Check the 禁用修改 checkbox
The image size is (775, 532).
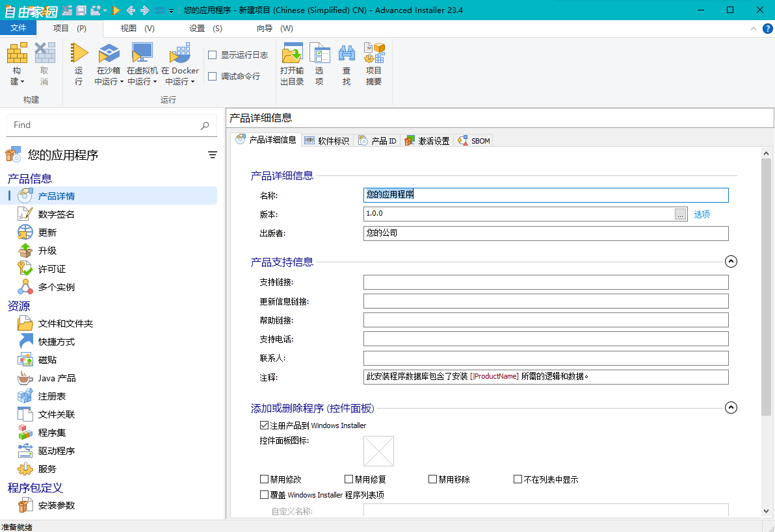pyautogui.click(x=265, y=479)
